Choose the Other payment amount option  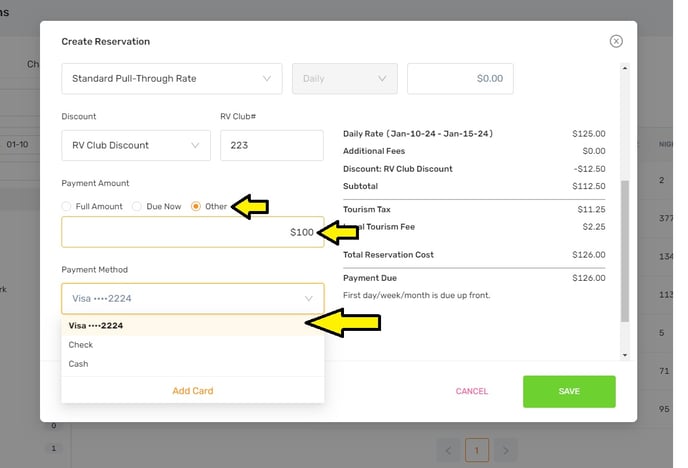tap(196, 207)
